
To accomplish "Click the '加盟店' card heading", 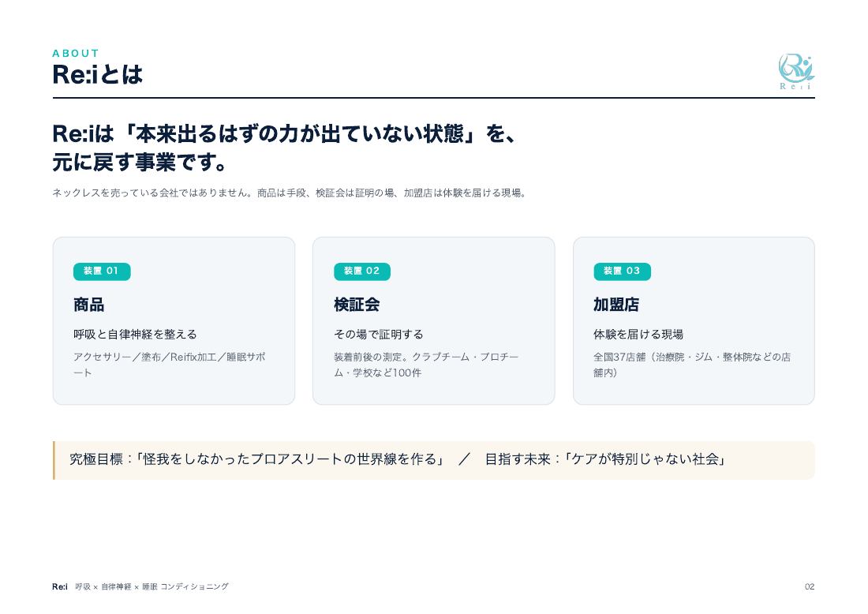I will click(616, 305).
